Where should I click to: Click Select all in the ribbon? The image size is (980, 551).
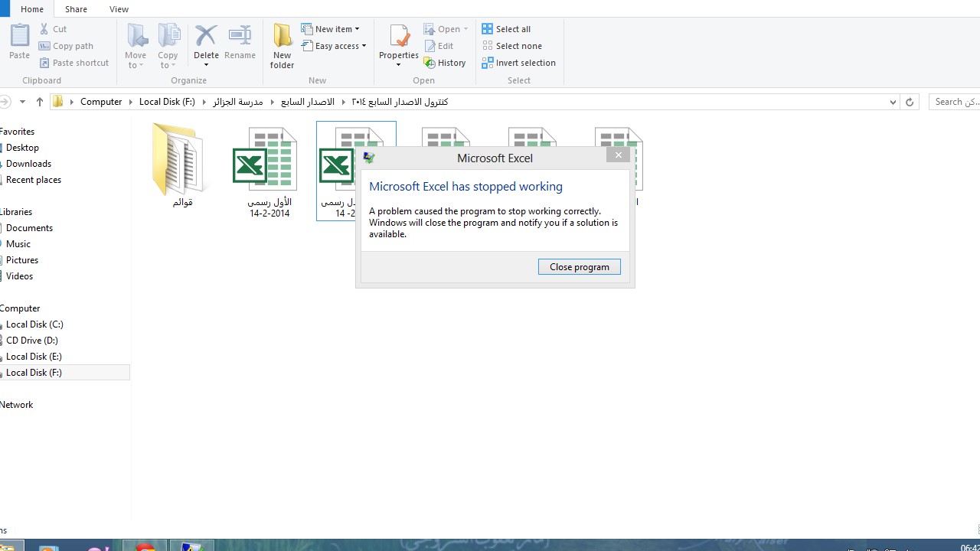pos(506,29)
